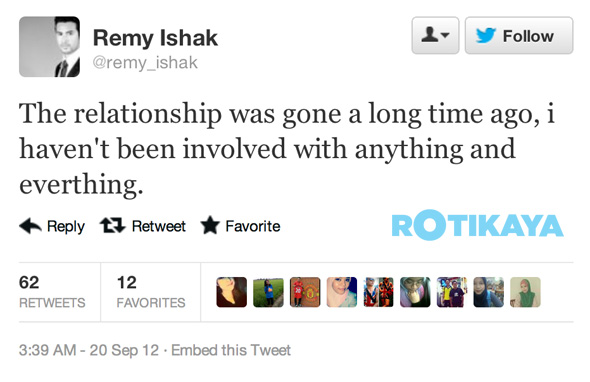Open avatar showing person in green field

(x=268, y=292)
